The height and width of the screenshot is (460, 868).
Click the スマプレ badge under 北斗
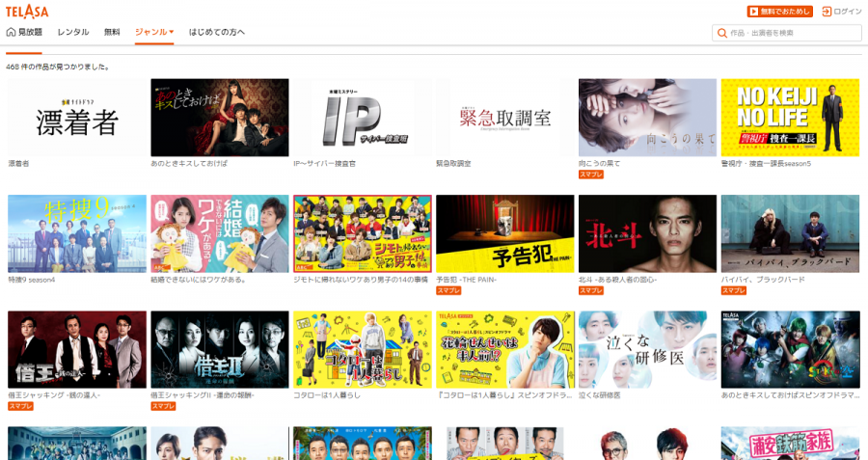[590, 290]
